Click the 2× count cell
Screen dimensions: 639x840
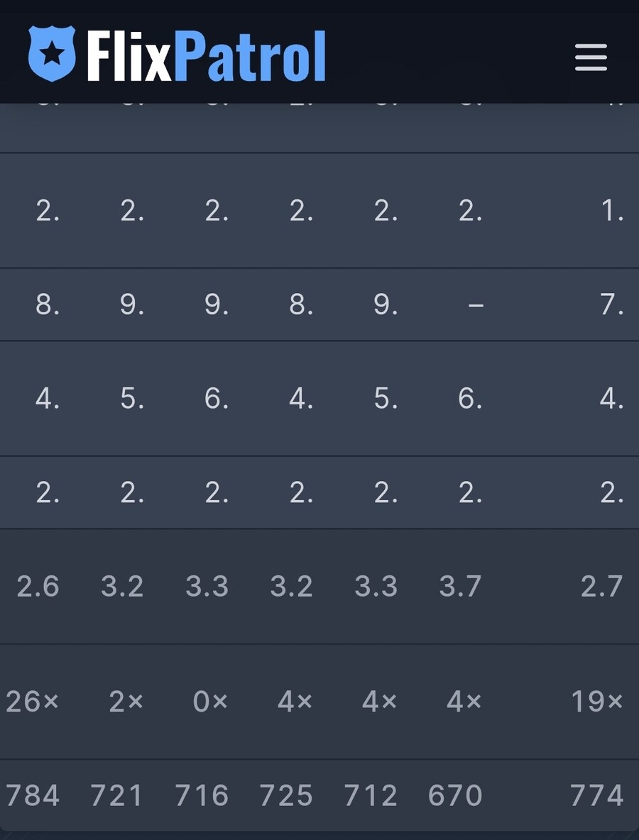pos(126,701)
